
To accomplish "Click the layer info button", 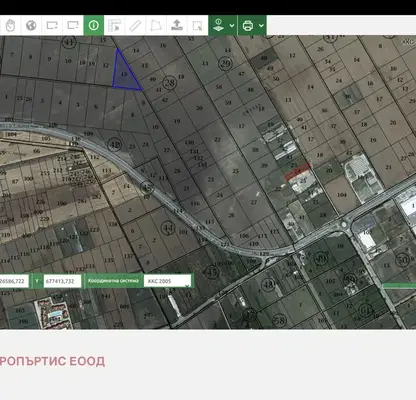I will (218, 25).
